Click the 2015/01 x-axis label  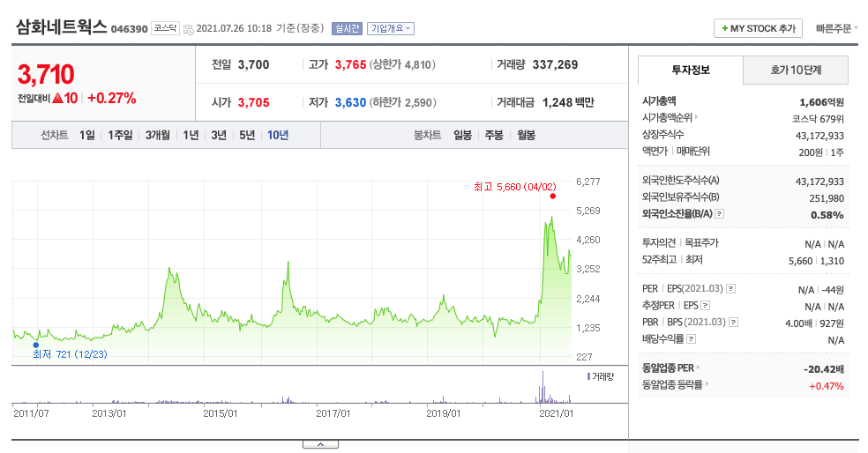220,413
